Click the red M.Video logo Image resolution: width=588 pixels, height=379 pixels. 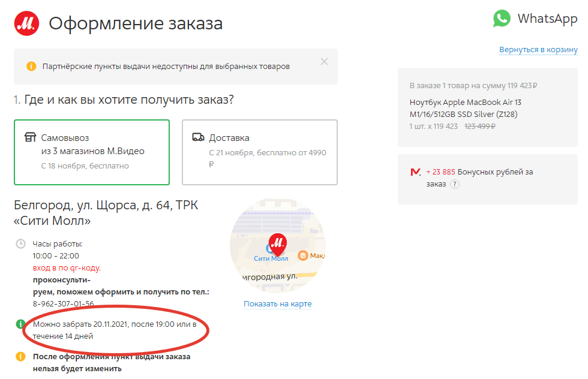click(x=26, y=23)
